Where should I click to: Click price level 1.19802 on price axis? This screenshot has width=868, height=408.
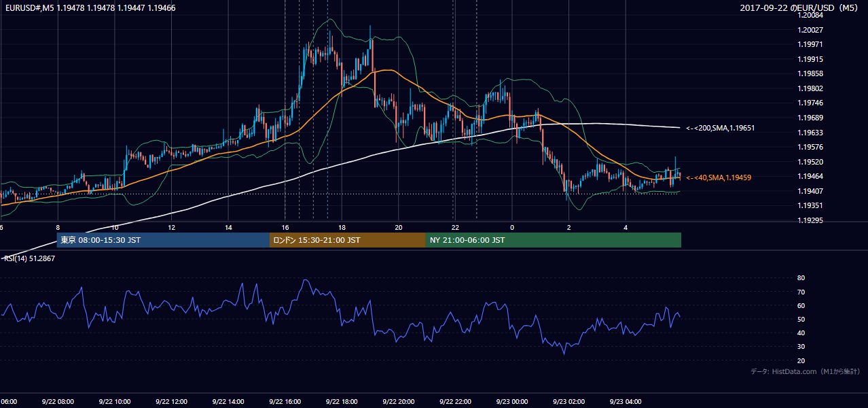coord(811,88)
